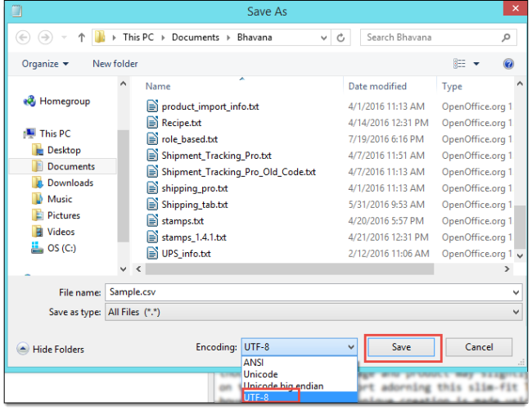532x411 pixels.
Task: Select Recipe.txt file
Action: point(181,123)
